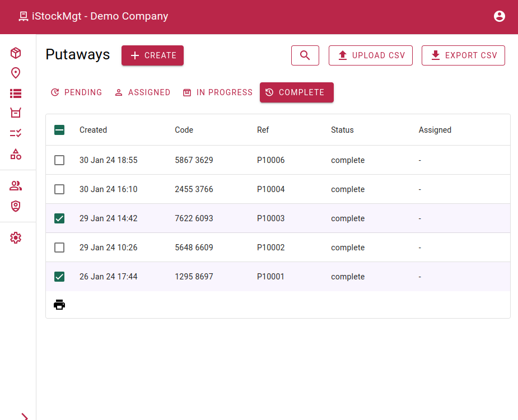Open the stock list icon in the sidebar
The image size is (518, 420).
coord(15,93)
